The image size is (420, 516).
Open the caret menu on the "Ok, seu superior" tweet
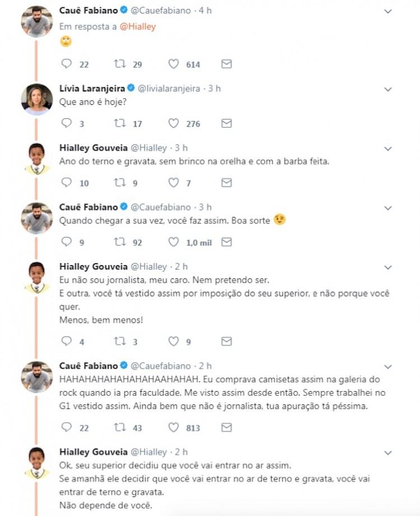pos(388,453)
